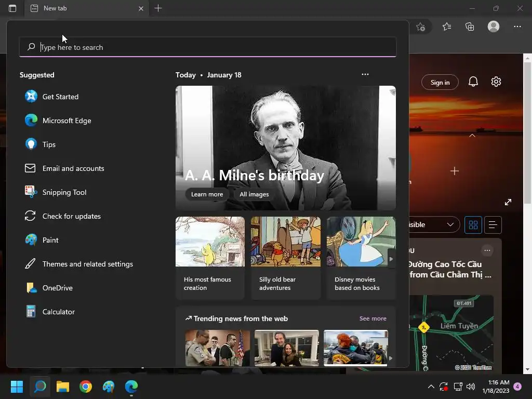Open trending news couple photo

pos(287,348)
